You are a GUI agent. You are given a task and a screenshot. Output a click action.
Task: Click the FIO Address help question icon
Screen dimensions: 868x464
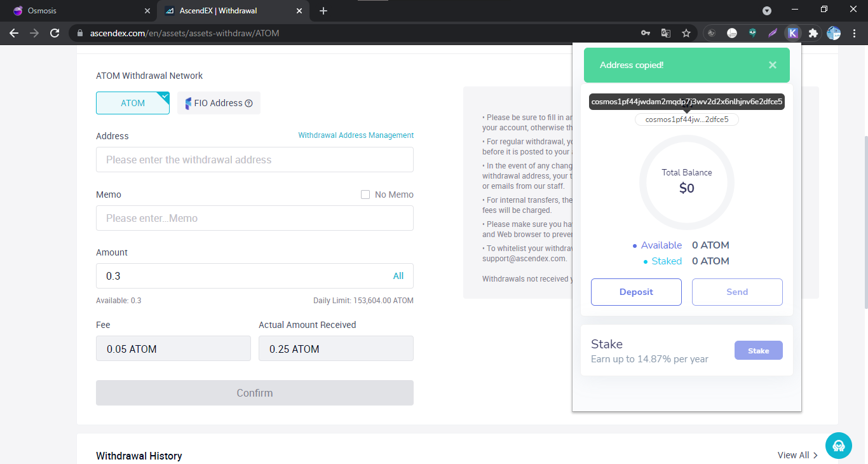pos(249,104)
